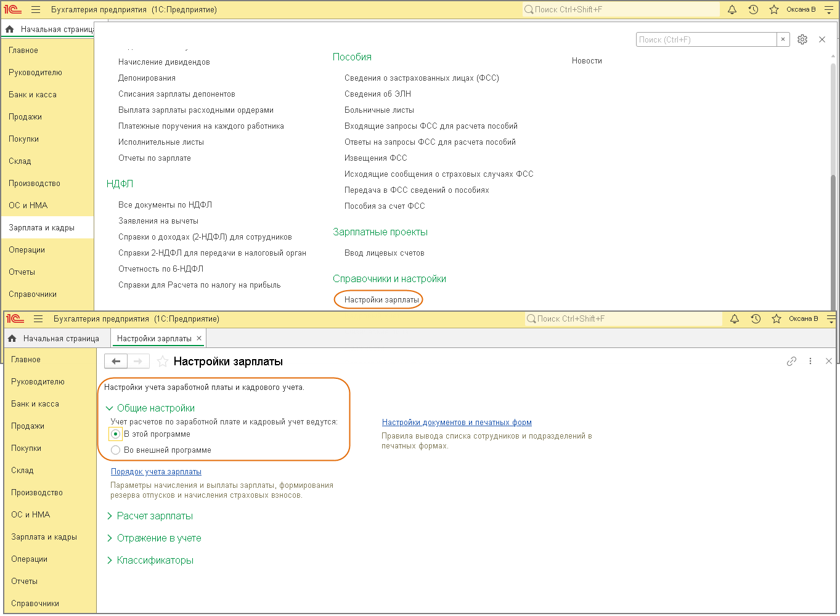
Task: Open Ввод лицевых счетов link
Action: click(x=385, y=253)
